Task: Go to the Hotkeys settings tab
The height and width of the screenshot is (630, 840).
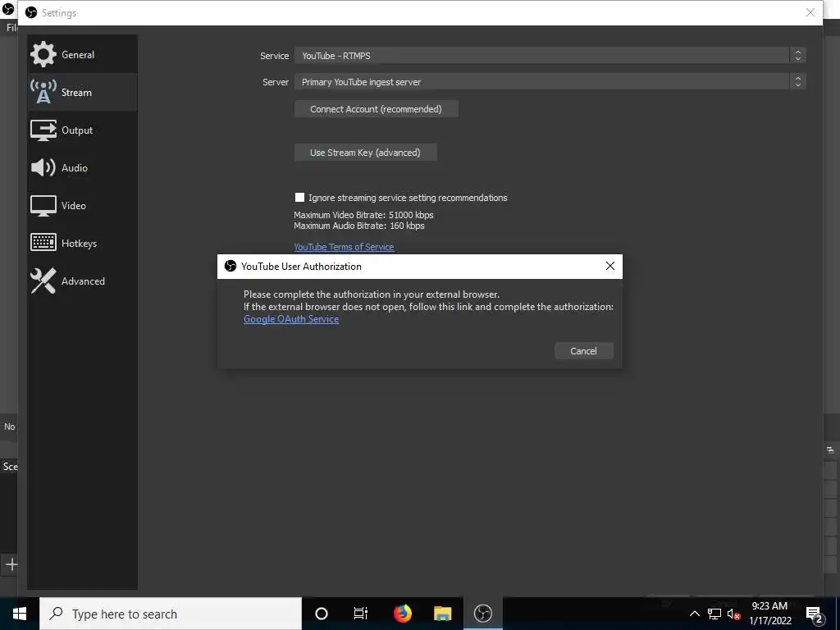Action: pos(83,243)
